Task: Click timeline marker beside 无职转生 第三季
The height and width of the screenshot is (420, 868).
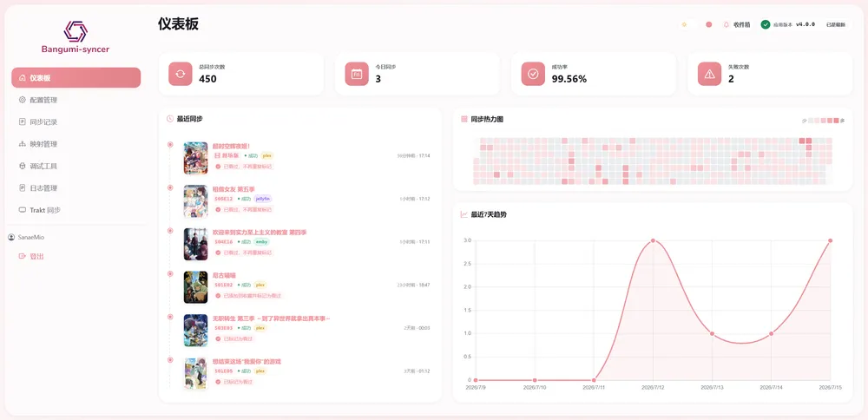Action: pos(170,317)
